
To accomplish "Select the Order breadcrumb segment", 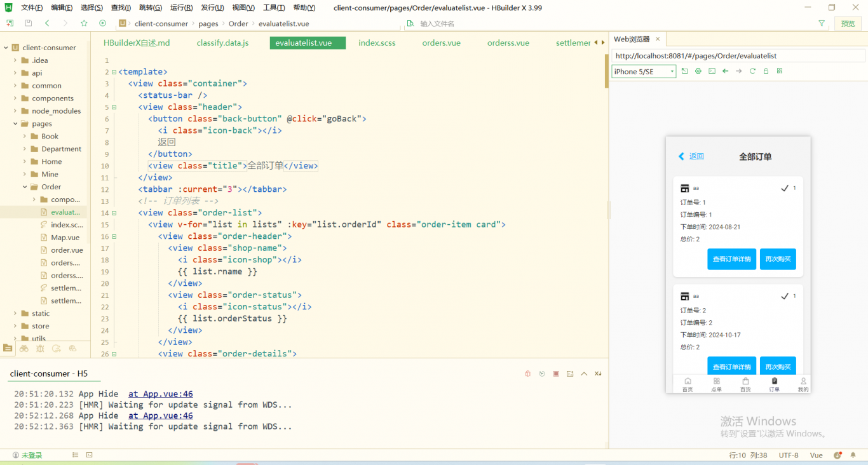I will [238, 24].
